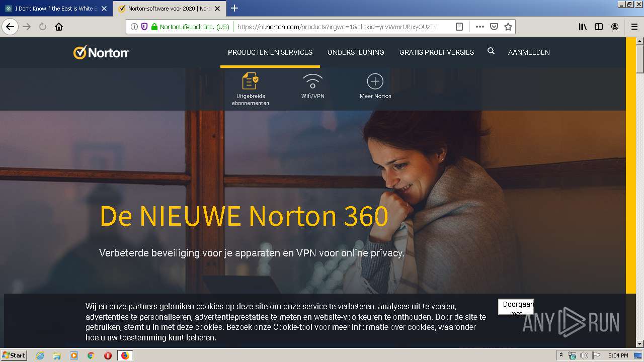Click scrollbar up arrow

640,41
